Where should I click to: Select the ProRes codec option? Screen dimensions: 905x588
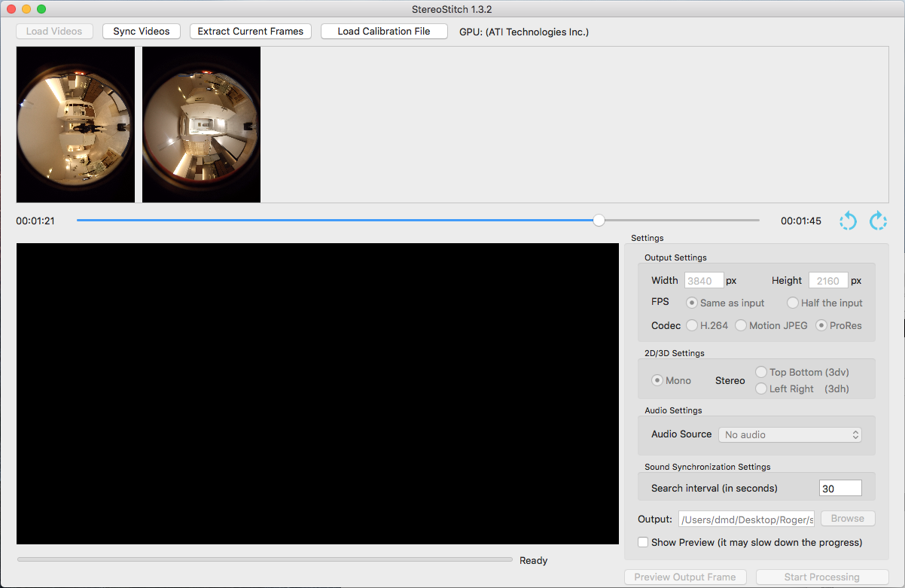pyautogui.click(x=822, y=325)
